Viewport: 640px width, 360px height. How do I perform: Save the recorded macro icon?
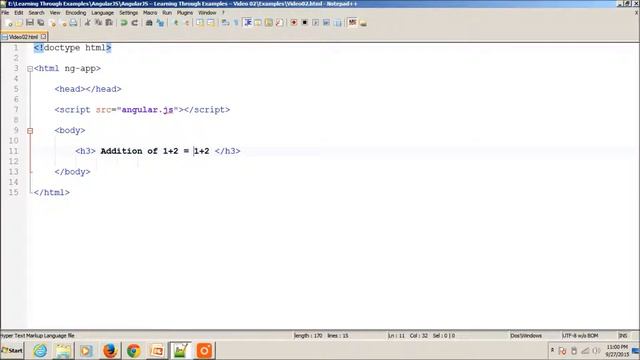[x=338, y=23]
